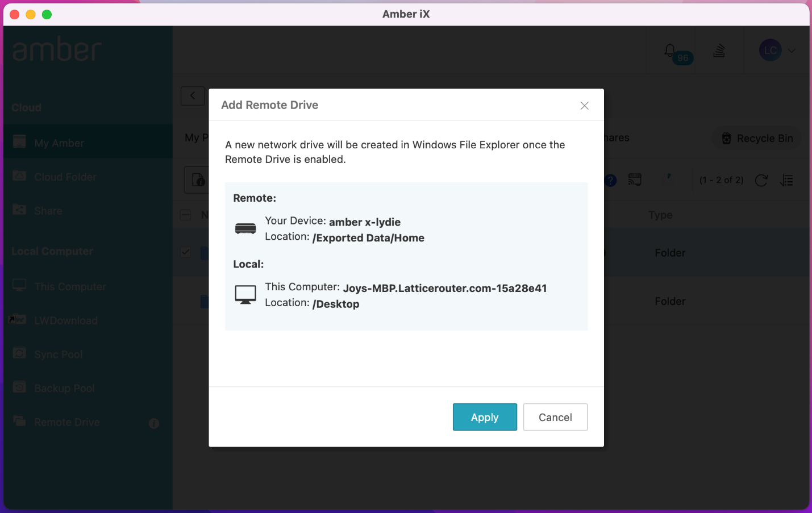Click the 'Cloud' section heading
Image resolution: width=812 pixels, height=513 pixels.
click(27, 107)
